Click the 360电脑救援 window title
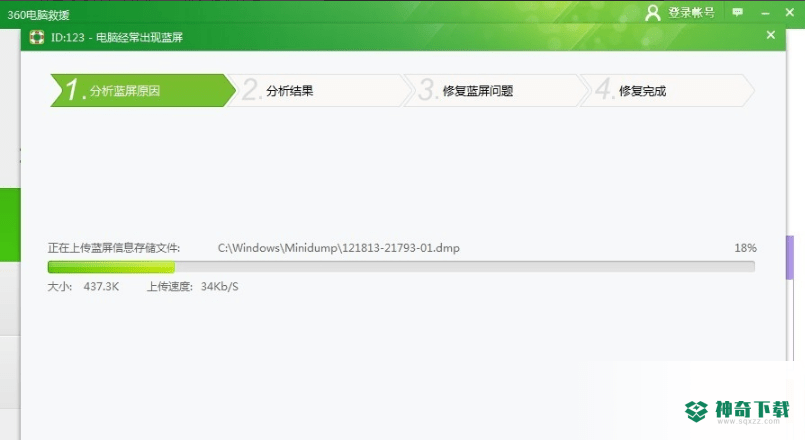Screen dimensions: 805x440 click(38, 15)
